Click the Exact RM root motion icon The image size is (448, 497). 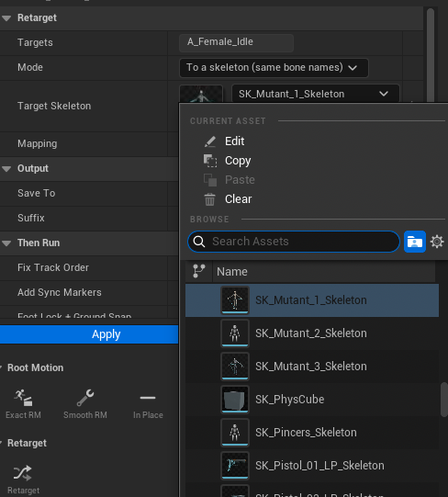pos(23,398)
